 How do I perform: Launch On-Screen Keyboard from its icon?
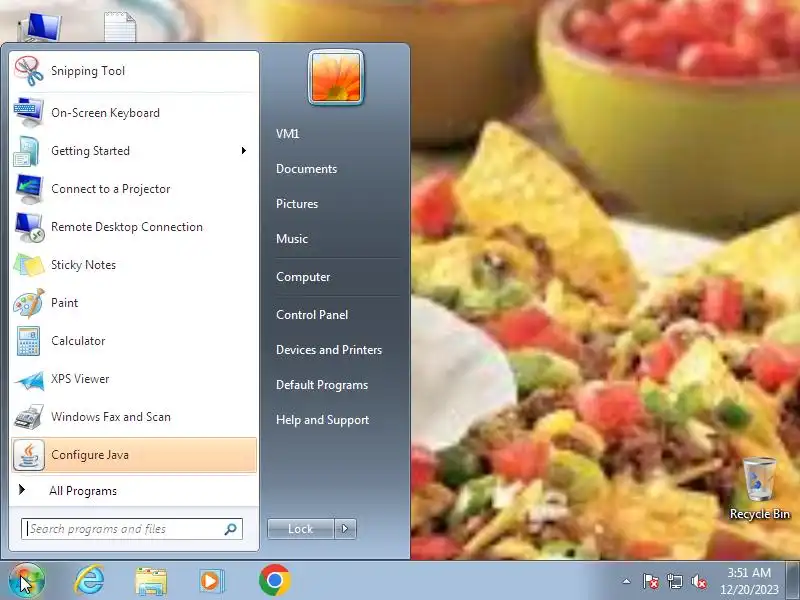29,112
